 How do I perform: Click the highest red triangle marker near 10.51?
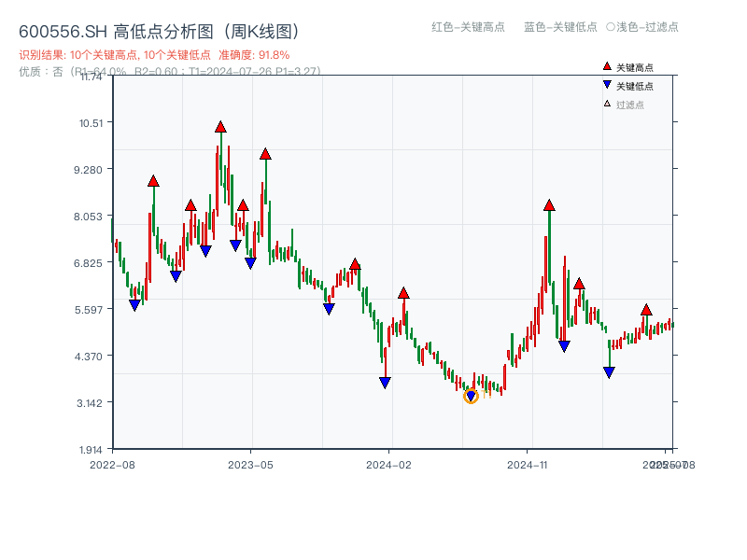[x=220, y=126]
